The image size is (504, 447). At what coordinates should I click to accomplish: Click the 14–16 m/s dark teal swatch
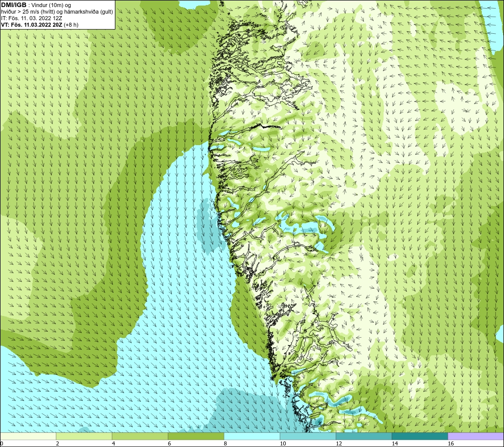pyautogui.click(x=420, y=436)
